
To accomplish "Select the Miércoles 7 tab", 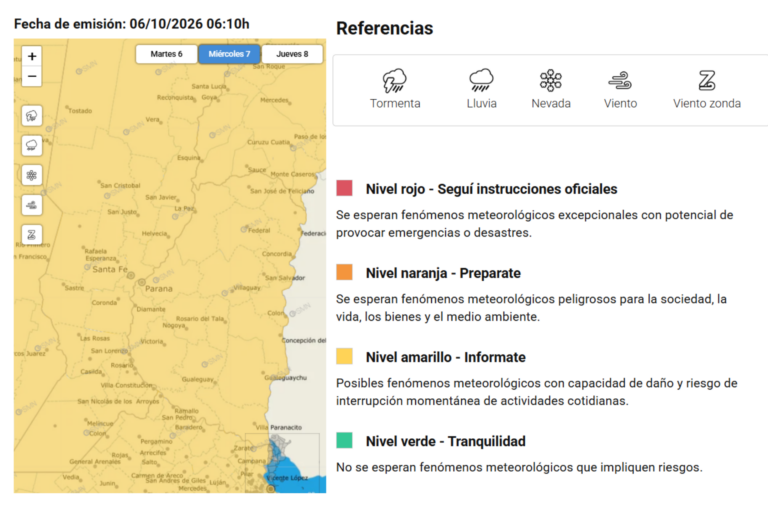I will 229,54.
